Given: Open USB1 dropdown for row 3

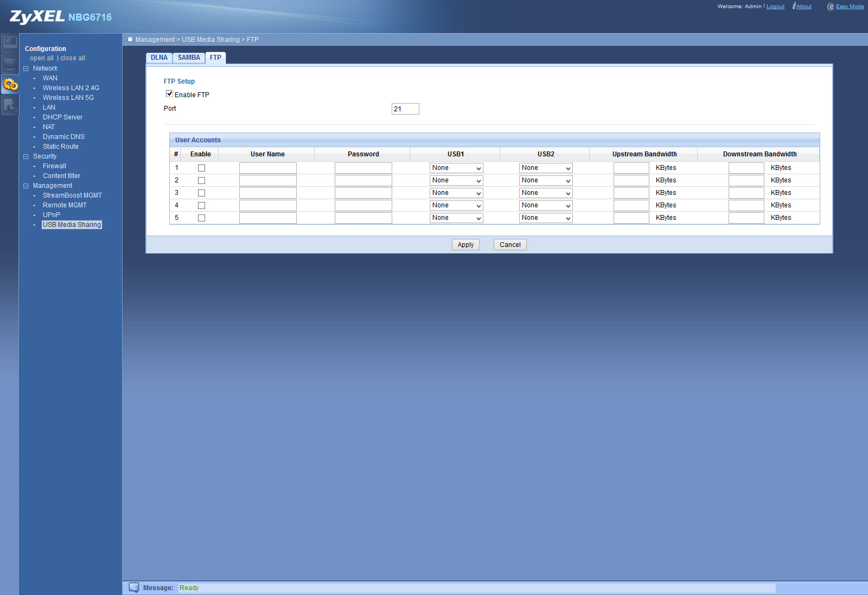Looking at the screenshot, I should [456, 193].
